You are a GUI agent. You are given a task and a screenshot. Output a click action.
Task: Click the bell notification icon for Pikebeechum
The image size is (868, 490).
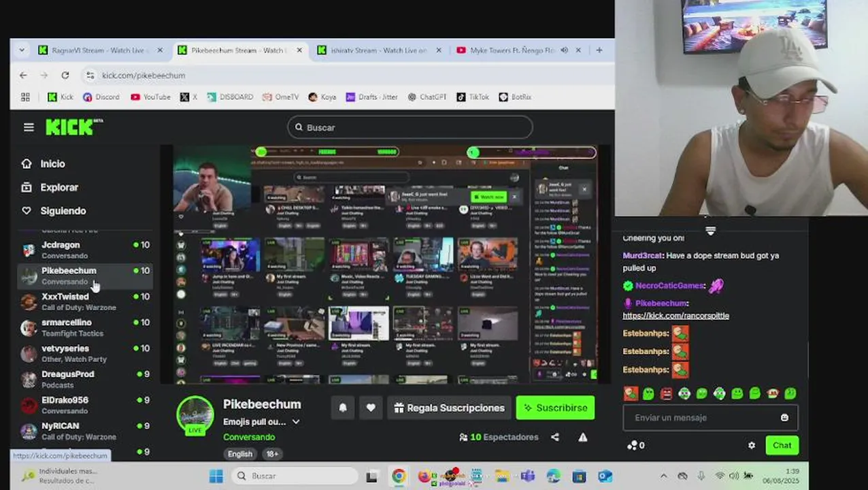[x=343, y=408]
